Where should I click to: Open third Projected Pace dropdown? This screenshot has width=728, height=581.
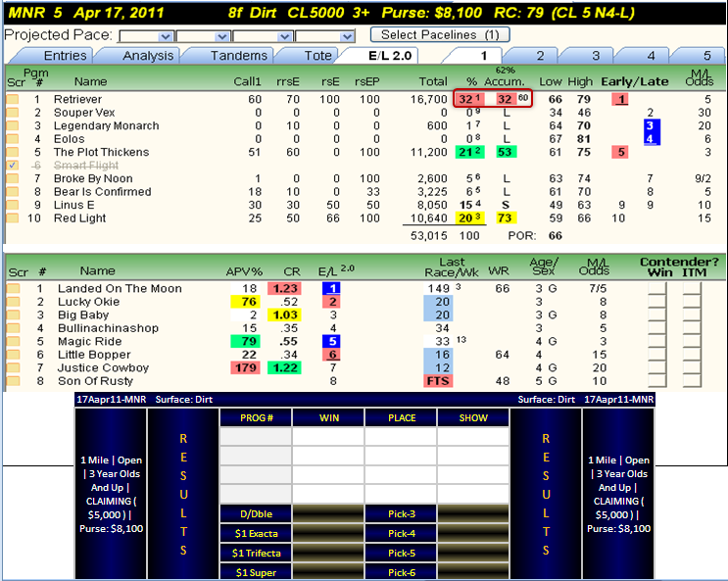click(263, 36)
